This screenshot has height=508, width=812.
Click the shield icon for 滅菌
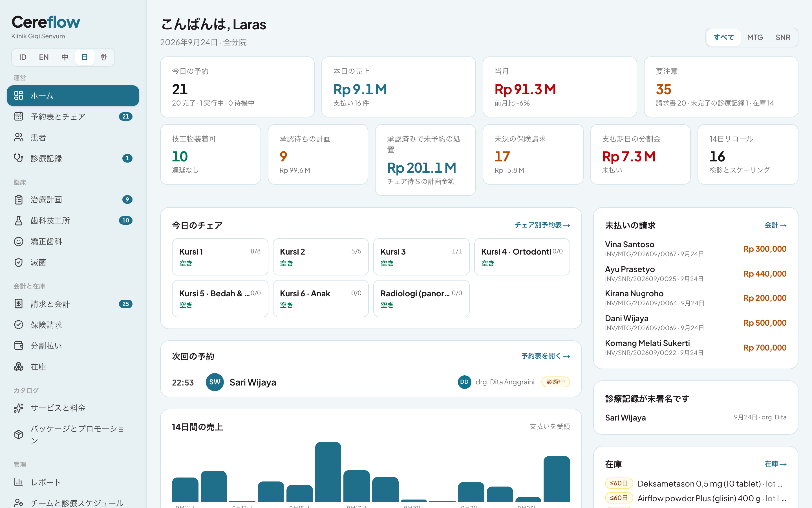coord(18,262)
